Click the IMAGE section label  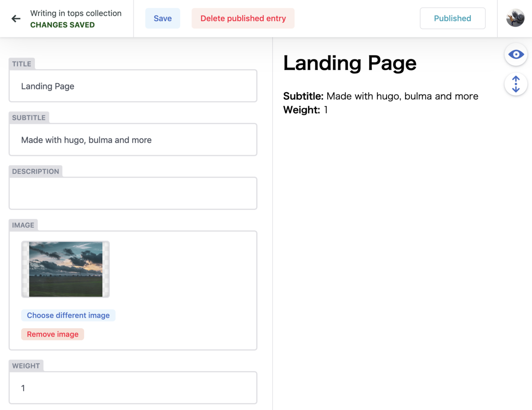pos(23,225)
